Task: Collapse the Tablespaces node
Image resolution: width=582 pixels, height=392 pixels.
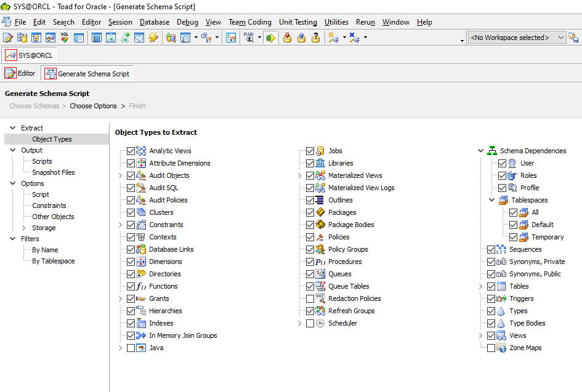Action: coord(492,200)
